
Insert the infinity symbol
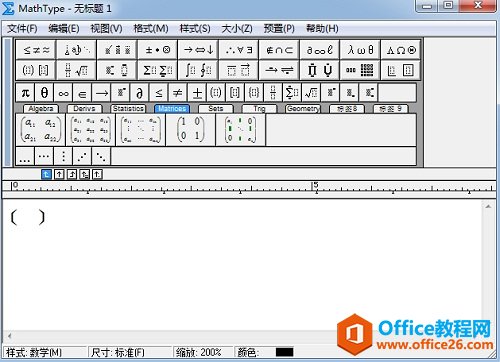[x=63, y=93]
